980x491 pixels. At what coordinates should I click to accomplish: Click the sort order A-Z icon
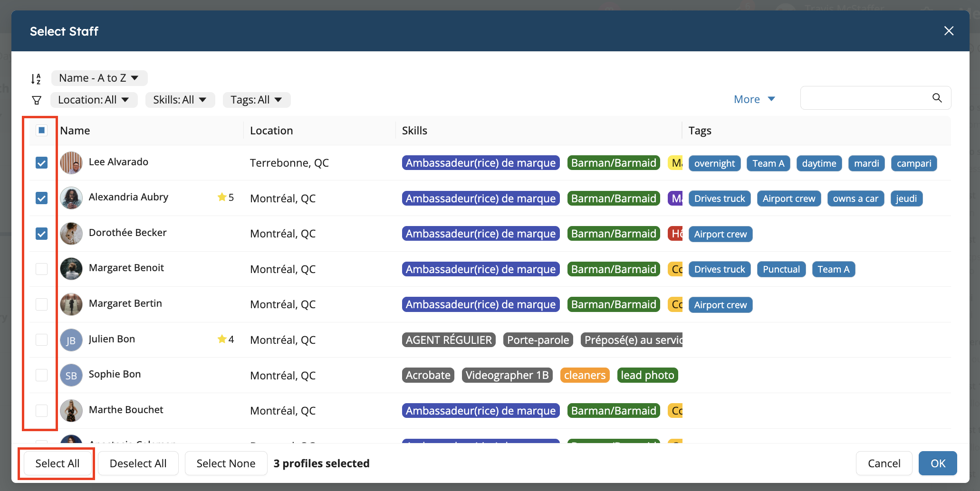click(x=36, y=79)
